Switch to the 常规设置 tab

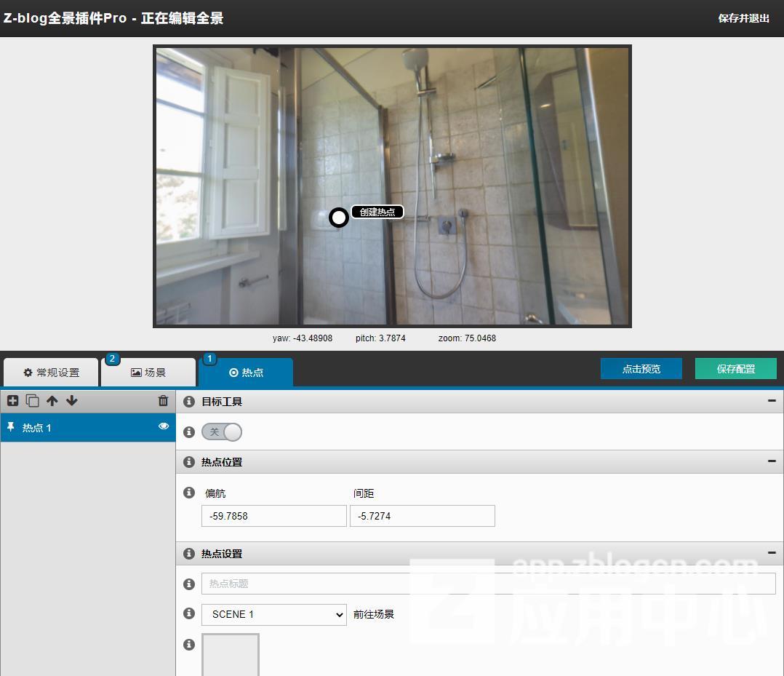pyautogui.click(x=51, y=373)
